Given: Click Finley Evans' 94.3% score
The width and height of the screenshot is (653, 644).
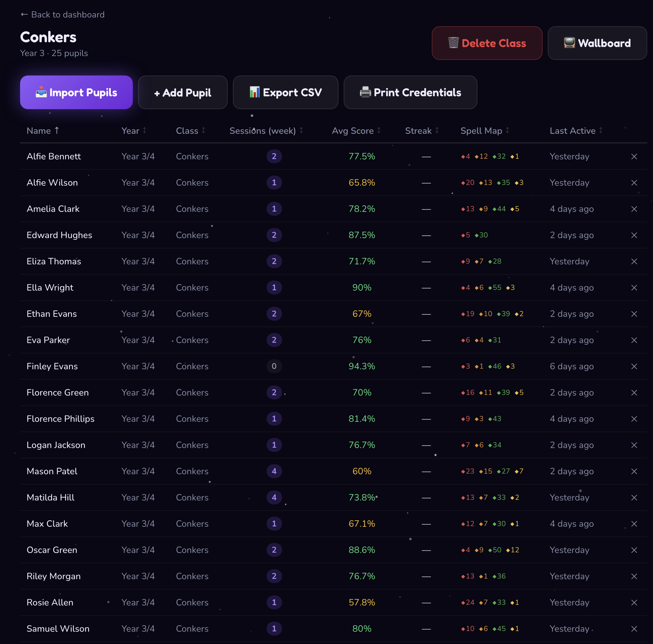Looking at the screenshot, I should click(362, 366).
